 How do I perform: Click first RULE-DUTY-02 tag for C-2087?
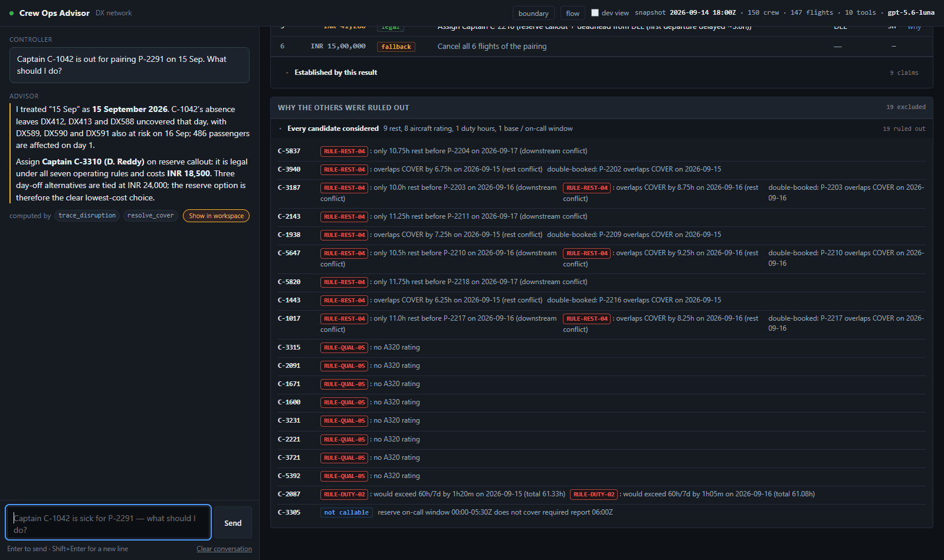(345, 495)
